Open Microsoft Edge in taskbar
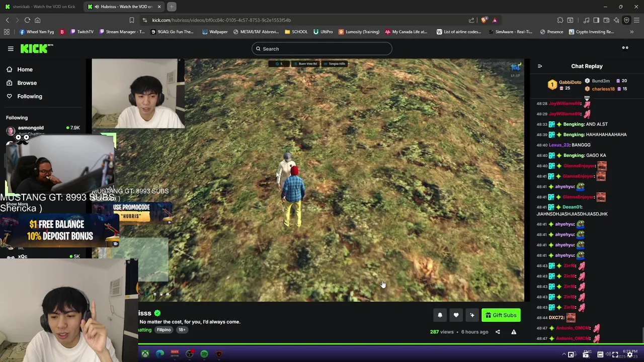 pos(160,354)
